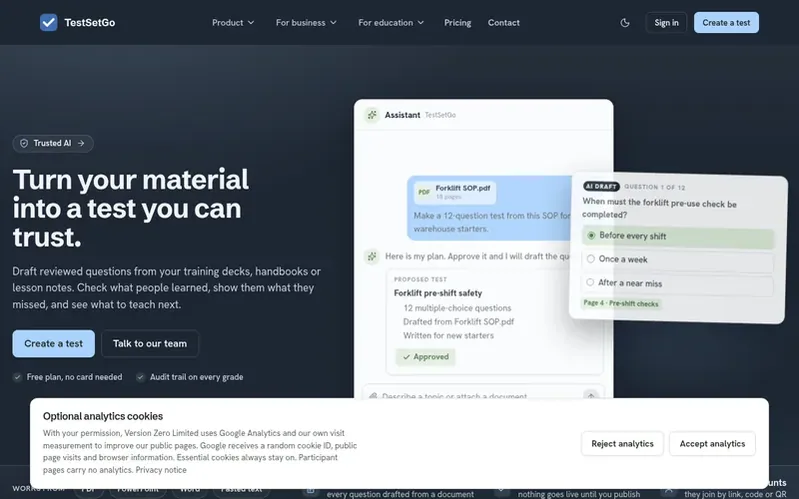Click the QUESTION 1 OF 12 label
Screen dimensions: 799x499
tap(655, 188)
